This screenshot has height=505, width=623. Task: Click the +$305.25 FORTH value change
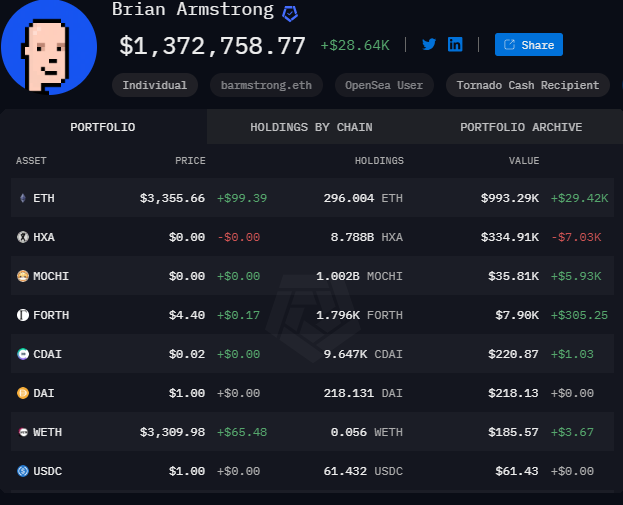[579, 315]
